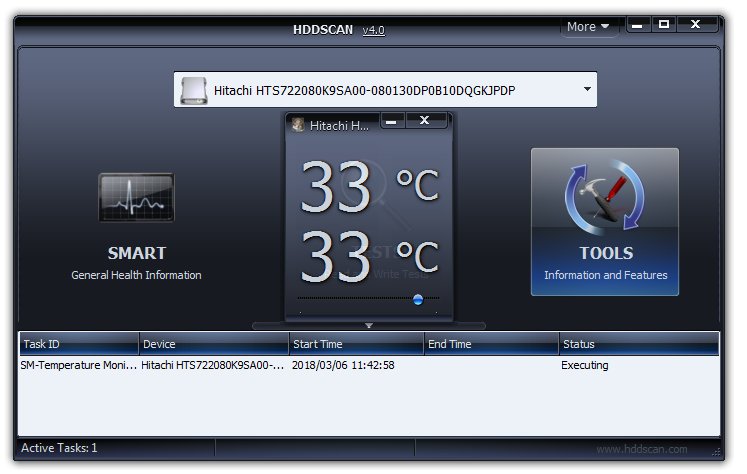Click the window resize grip in status bar
Image resolution: width=747 pixels, height=474 pixels.
pyautogui.click(x=716, y=452)
